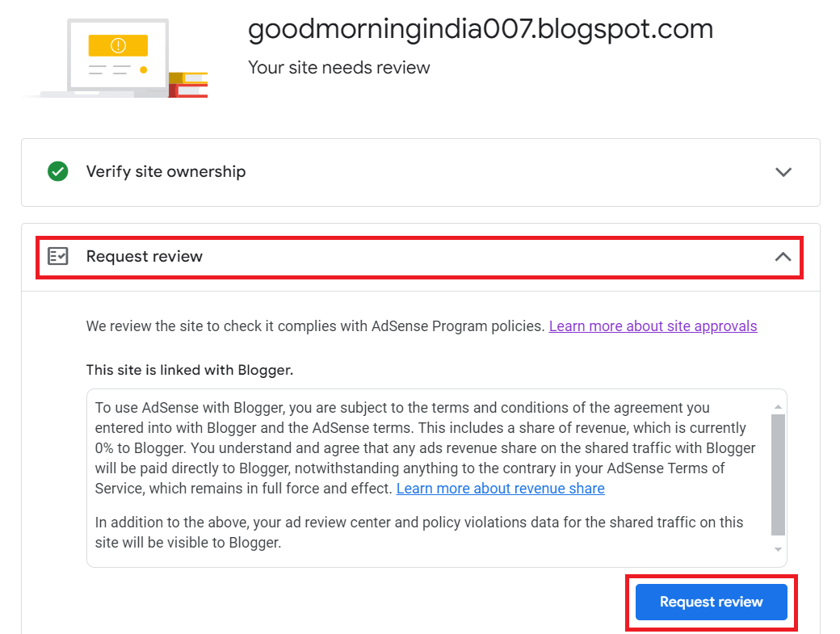Click the stacked books illustration icon
This screenshot has width=840, height=634.
tap(188, 85)
